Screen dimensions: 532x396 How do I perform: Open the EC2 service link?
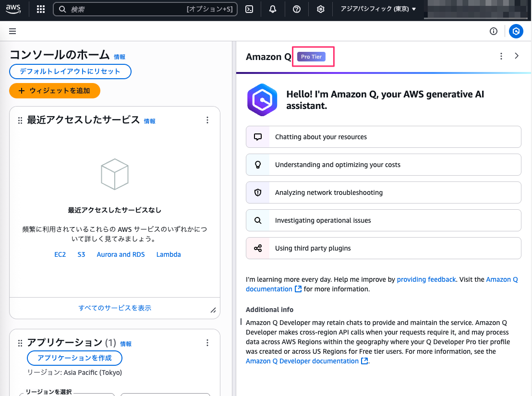tap(60, 254)
